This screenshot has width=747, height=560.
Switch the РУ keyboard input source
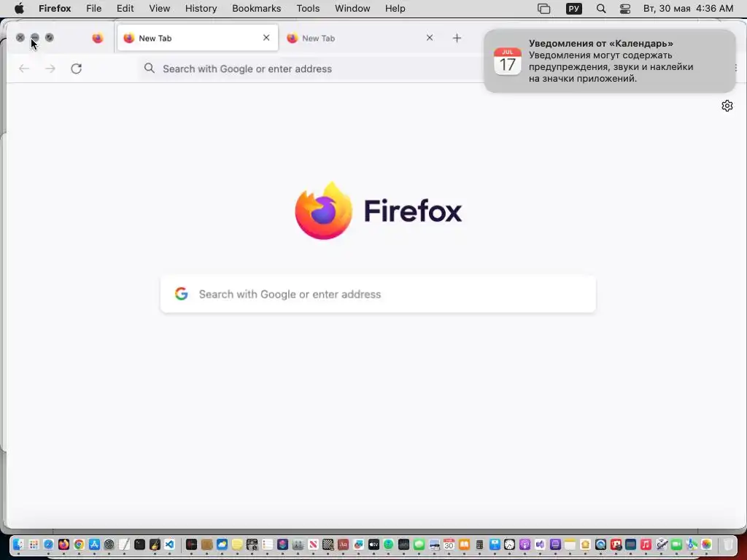pyautogui.click(x=573, y=9)
